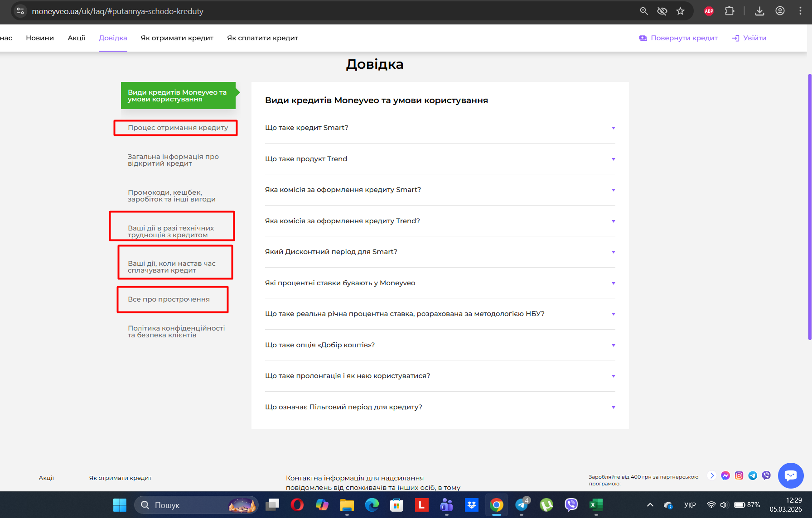
Task: Expand 'Що таке кредит Smart?' question
Action: (x=440, y=128)
